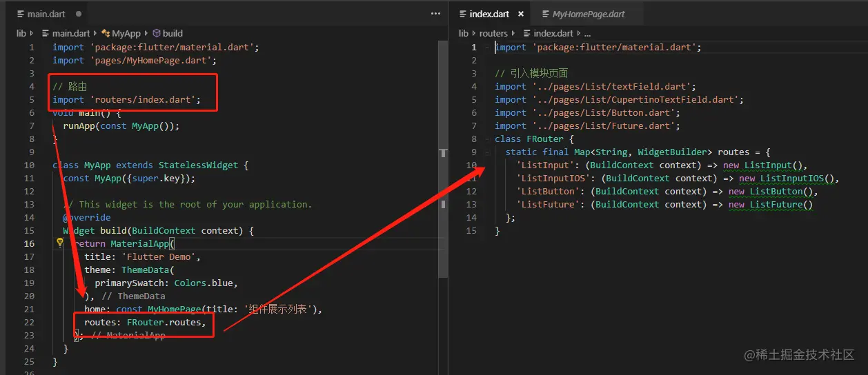Open the 'routers' folder breadcrumb
Screen dimensions: 868x375
click(493, 33)
